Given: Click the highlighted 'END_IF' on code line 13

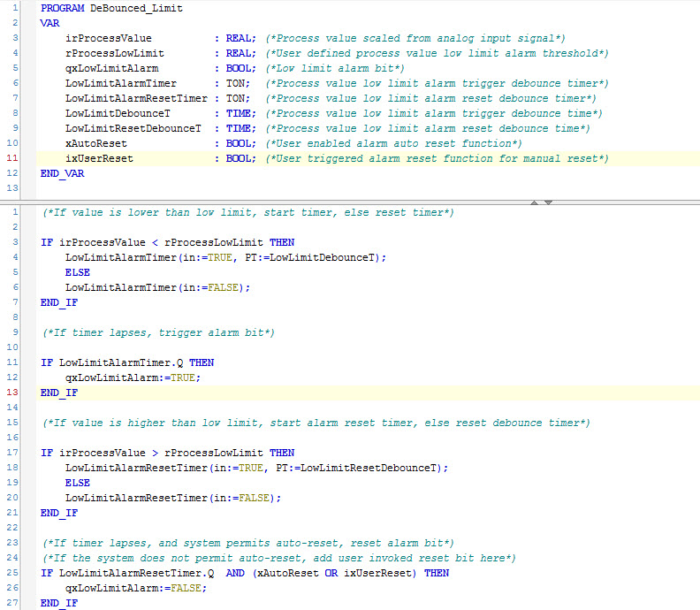Looking at the screenshot, I should point(59,393).
